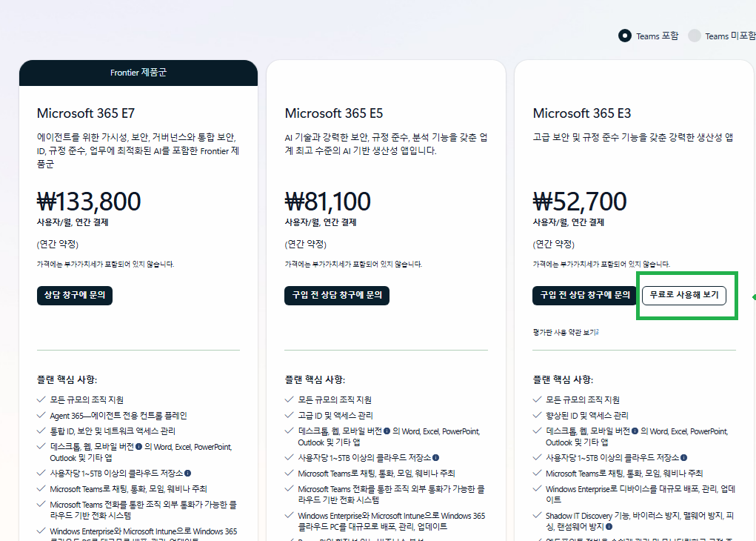Open info icon beside E7 '클라우드 저장소'
The height and width of the screenshot is (541, 756).
pyautogui.click(x=187, y=473)
